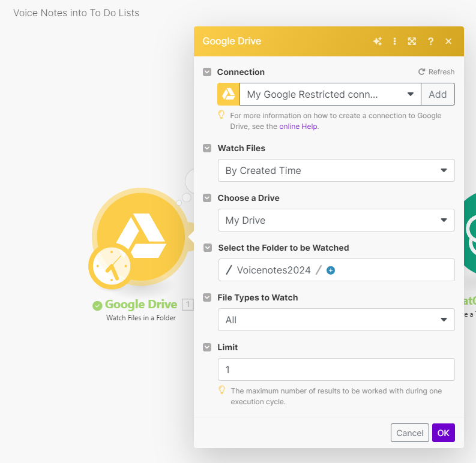The image size is (476, 463).
Task: Click the module number 1 badge
Action: pos(188,304)
